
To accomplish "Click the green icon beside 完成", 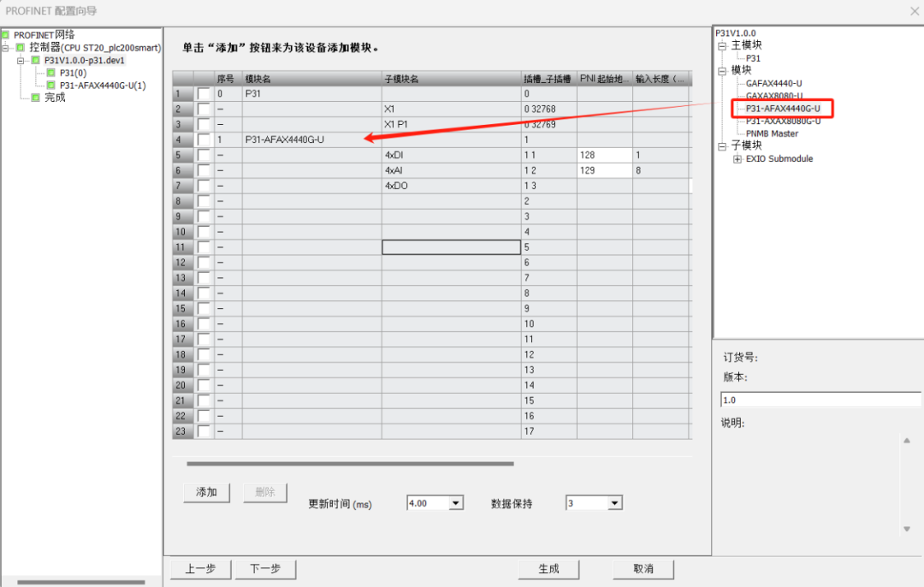I will pos(36,98).
